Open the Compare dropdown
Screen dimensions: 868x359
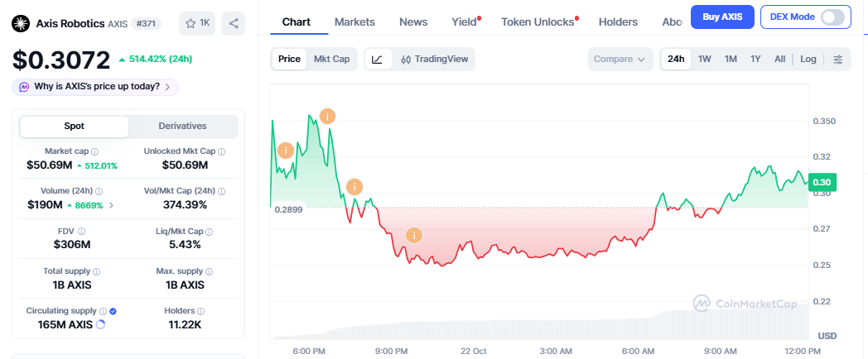[620, 60]
